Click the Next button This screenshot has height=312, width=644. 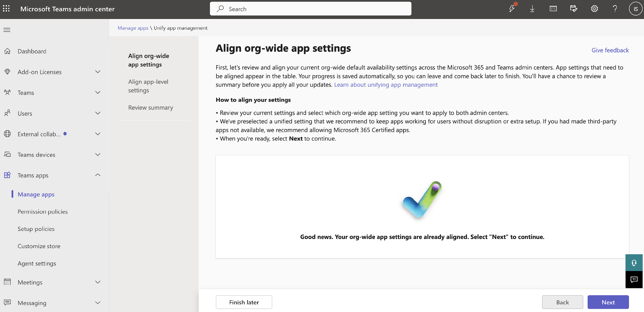608,302
